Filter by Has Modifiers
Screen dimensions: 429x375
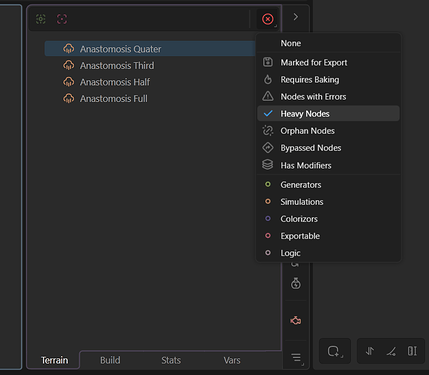click(x=328, y=165)
